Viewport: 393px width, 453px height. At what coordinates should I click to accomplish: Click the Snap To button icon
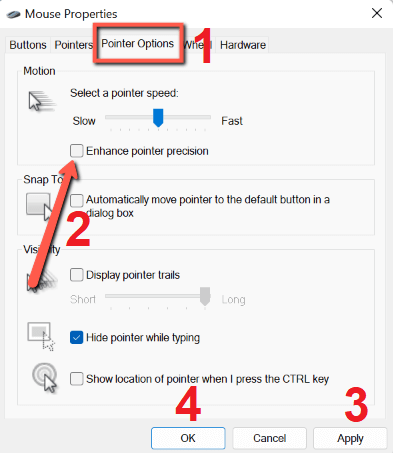coord(39,207)
